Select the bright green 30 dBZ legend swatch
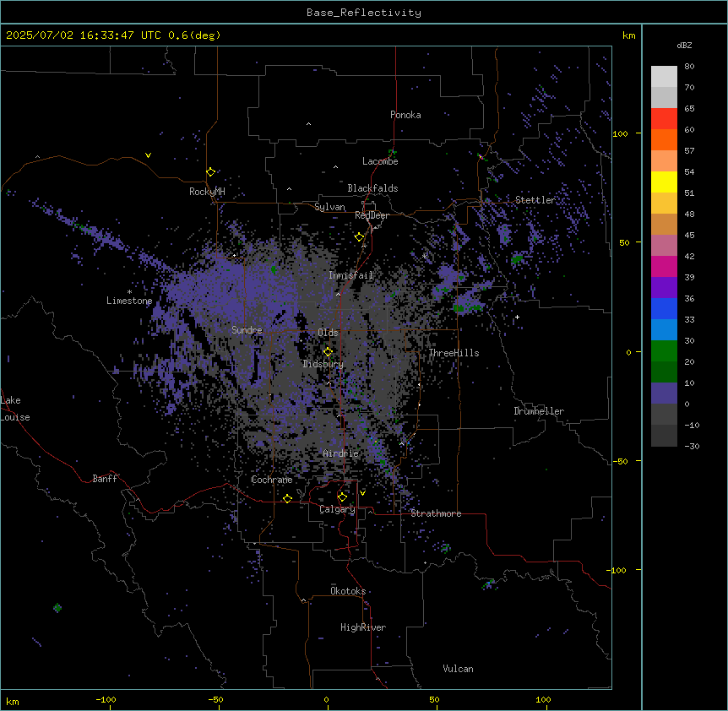 click(x=664, y=351)
